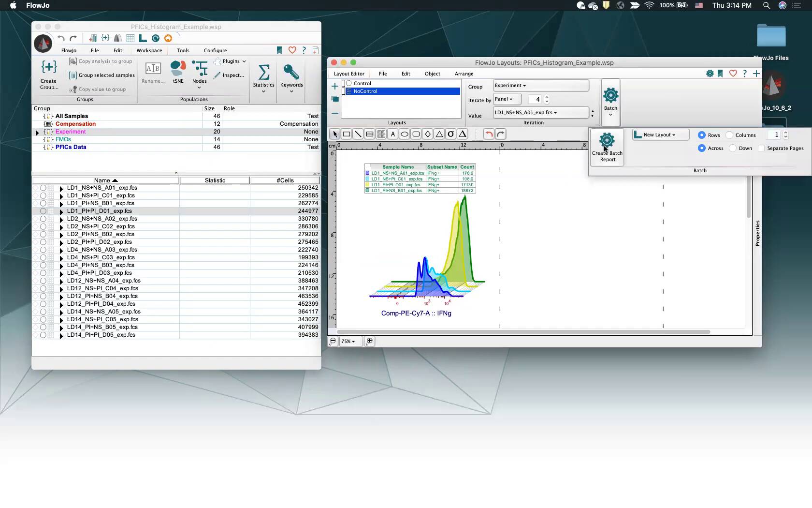This screenshot has width=812, height=508.
Task: Open the Experiment group dropdown
Action: point(540,86)
